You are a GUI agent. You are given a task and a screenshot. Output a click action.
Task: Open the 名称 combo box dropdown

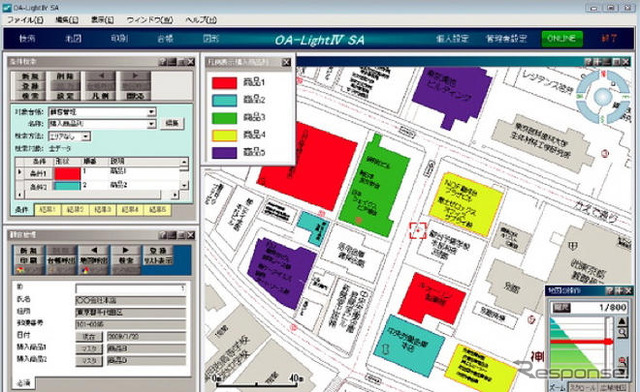tap(151, 123)
